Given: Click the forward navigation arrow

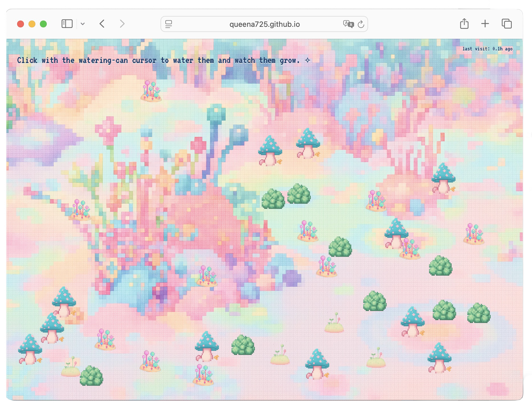Looking at the screenshot, I should 122,24.
